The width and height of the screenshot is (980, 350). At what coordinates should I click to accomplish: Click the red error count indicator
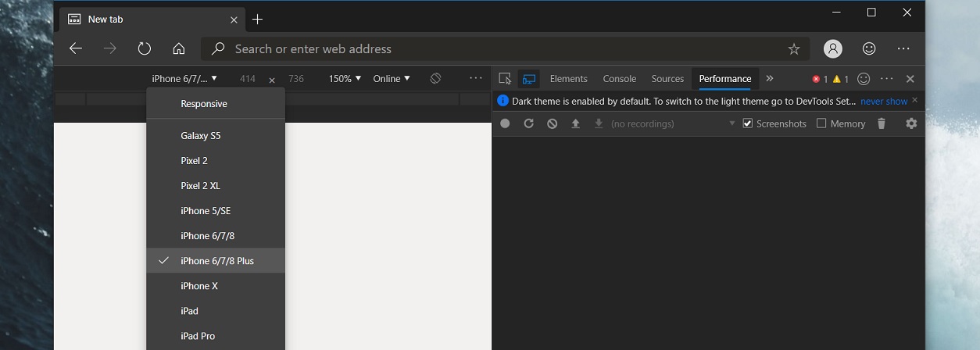click(820, 79)
